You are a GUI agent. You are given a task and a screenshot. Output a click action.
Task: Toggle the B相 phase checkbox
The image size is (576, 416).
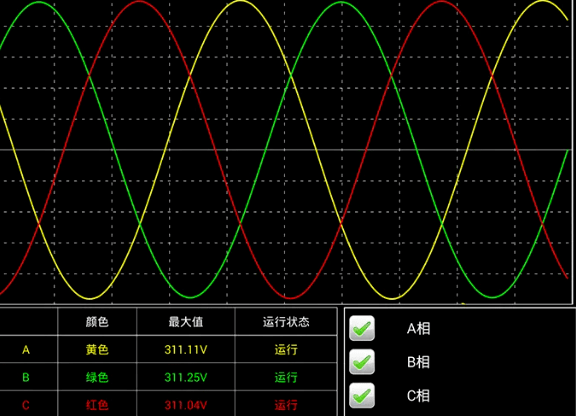click(362, 362)
